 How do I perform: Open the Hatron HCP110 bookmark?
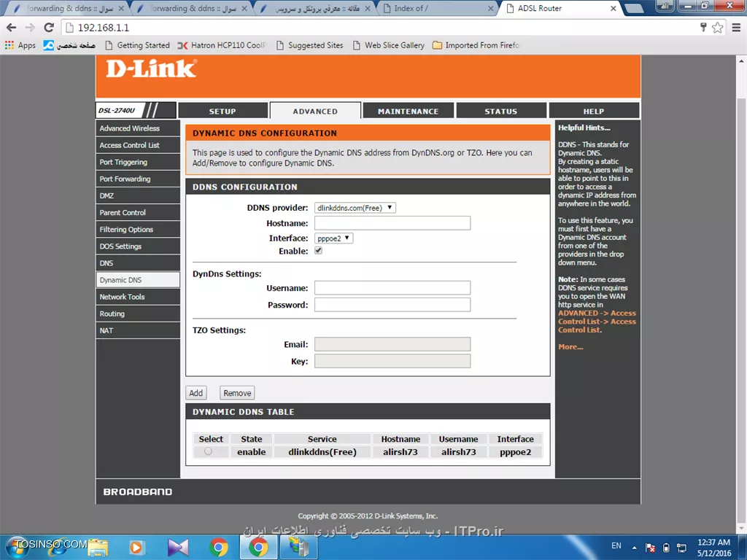click(x=222, y=45)
